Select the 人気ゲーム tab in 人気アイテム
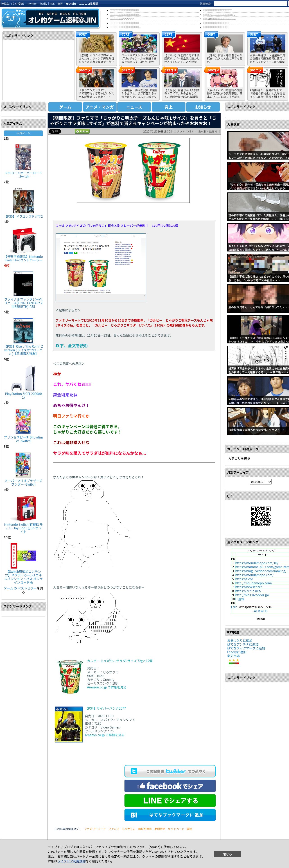Viewport: 289px width, 868px height. (x=23, y=133)
